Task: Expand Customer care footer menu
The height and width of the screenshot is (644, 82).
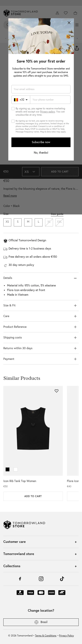Action: pyautogui.click(x=41, y=542)
